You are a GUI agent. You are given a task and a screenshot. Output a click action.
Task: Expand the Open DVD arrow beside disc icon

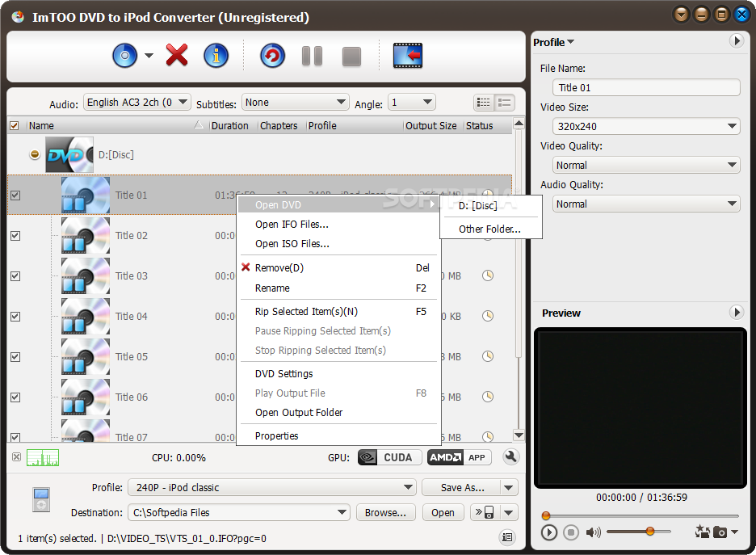tap(149, 56)
